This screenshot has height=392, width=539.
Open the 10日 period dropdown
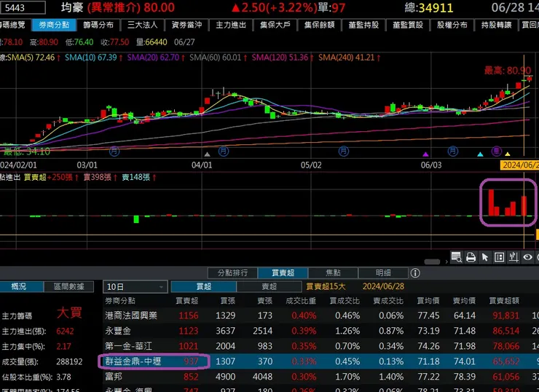click(x=135, y=287)
